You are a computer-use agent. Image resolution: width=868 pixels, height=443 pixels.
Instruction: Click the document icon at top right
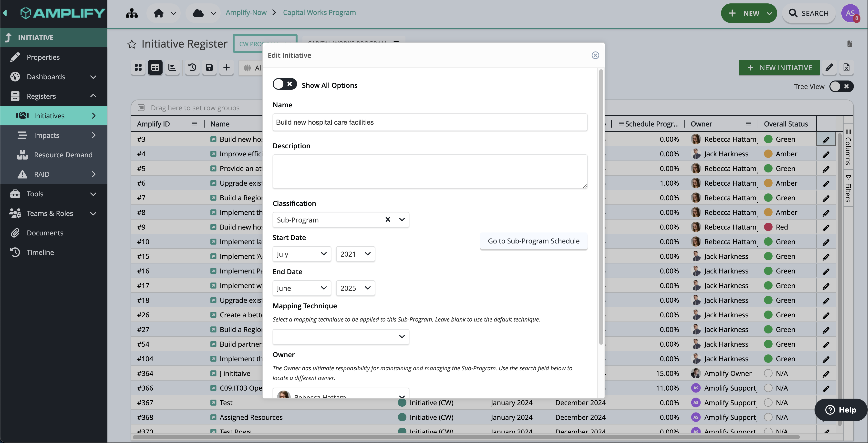pos(850,44)
